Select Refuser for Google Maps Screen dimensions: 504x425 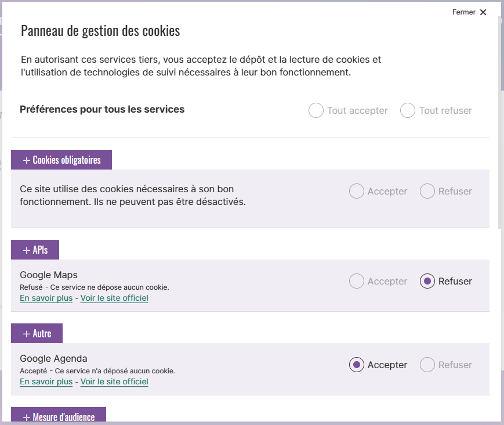pyautogui.click(x=427, y=281)
